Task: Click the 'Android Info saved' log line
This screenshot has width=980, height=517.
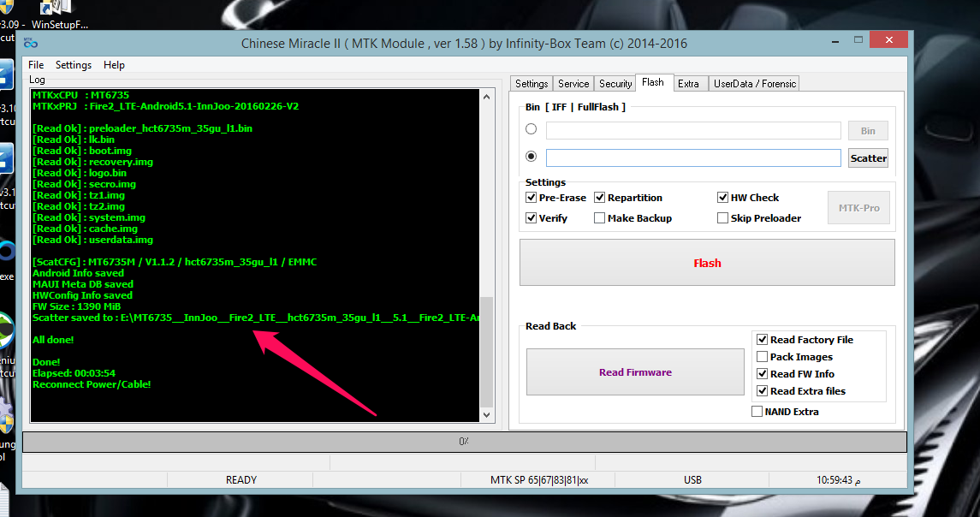Action: click(78, 273)
